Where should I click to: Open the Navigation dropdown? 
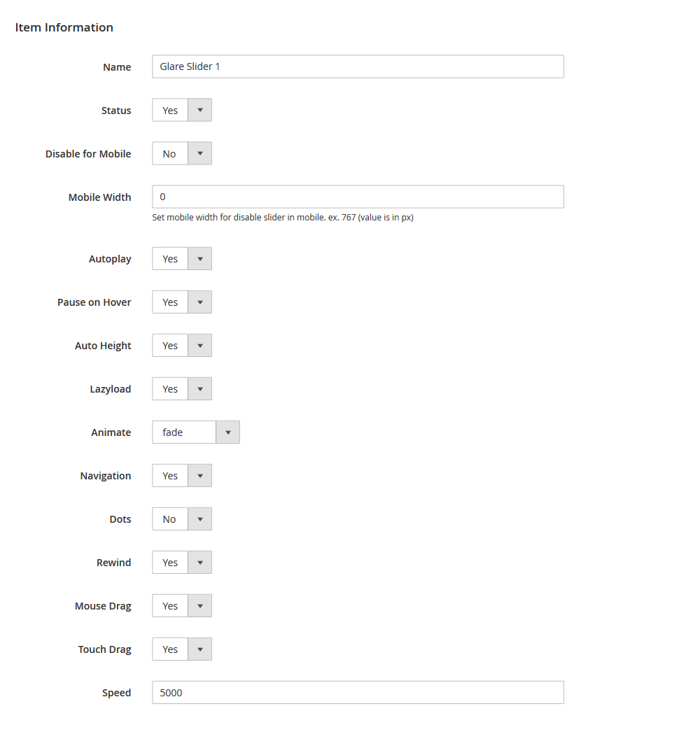pos(181,476)
